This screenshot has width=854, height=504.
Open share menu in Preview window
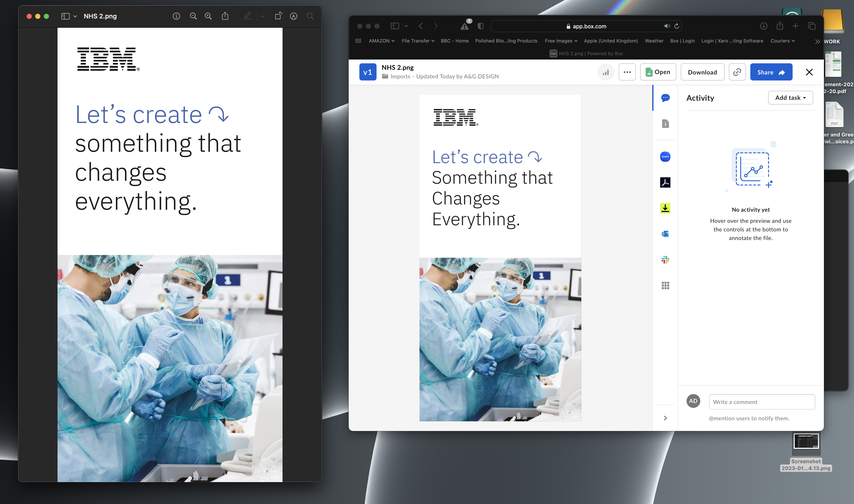point(225,16)
